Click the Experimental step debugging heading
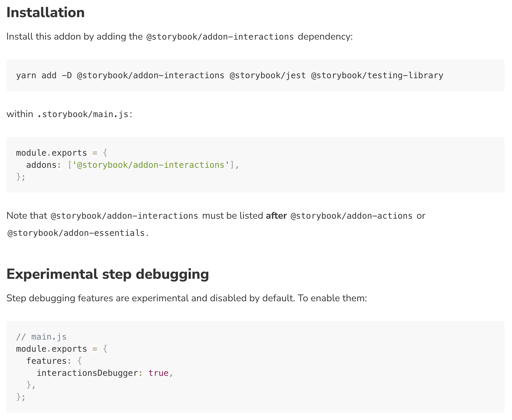This screenshot has height=420, width=512. coord(107,274)
